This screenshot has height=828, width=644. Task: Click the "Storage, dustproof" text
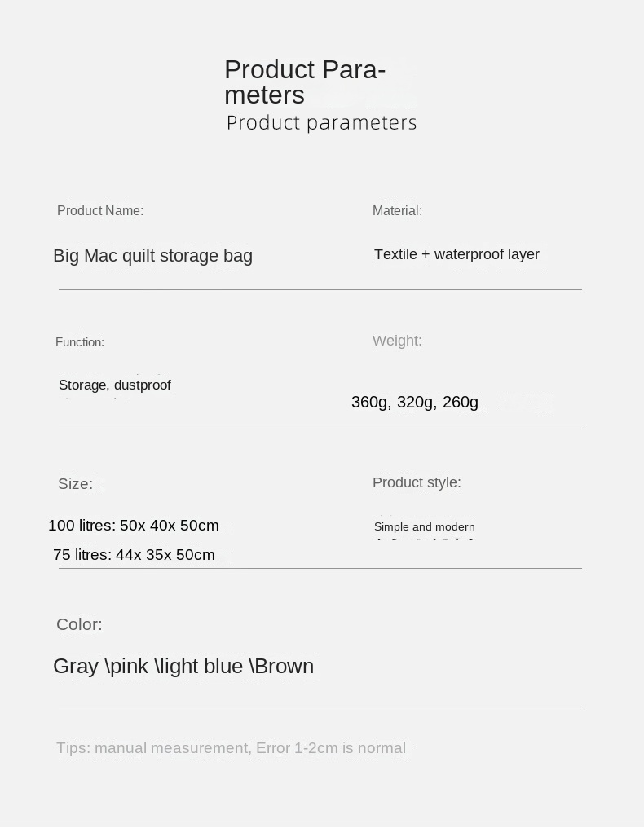point(115,385)
